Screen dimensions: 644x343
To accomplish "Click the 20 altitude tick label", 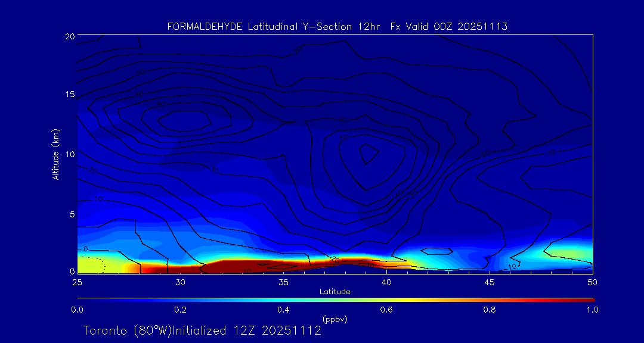I will click(69, 36).
